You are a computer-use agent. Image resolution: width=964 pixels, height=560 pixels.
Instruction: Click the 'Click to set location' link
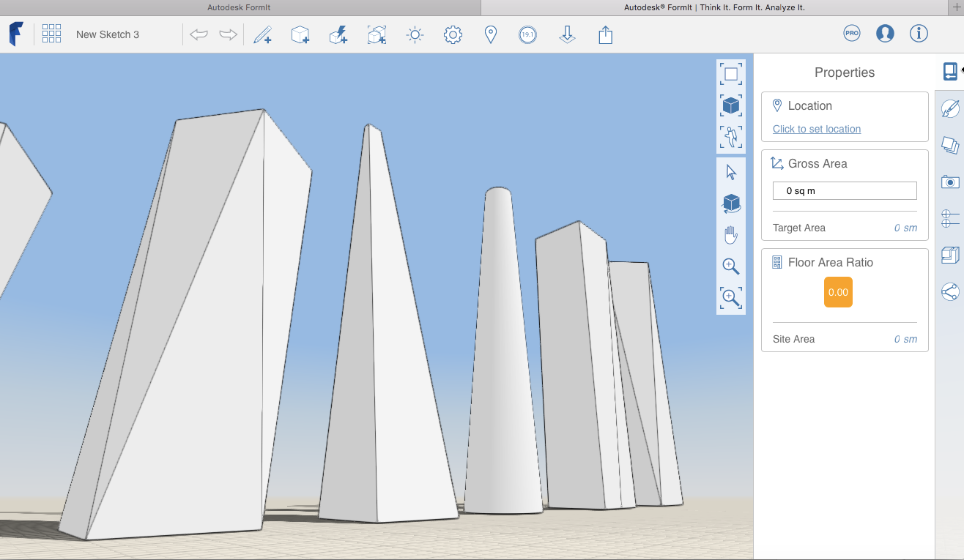pos(816,129)
